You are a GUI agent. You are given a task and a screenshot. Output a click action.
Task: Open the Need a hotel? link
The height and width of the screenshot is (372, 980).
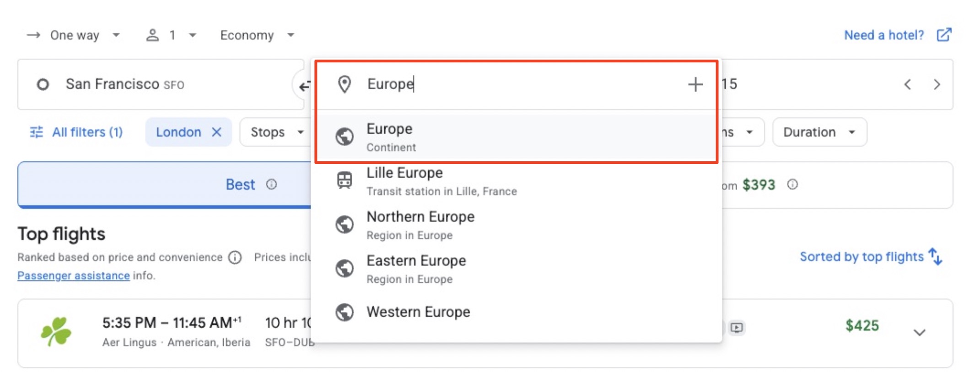coord(883,35)
